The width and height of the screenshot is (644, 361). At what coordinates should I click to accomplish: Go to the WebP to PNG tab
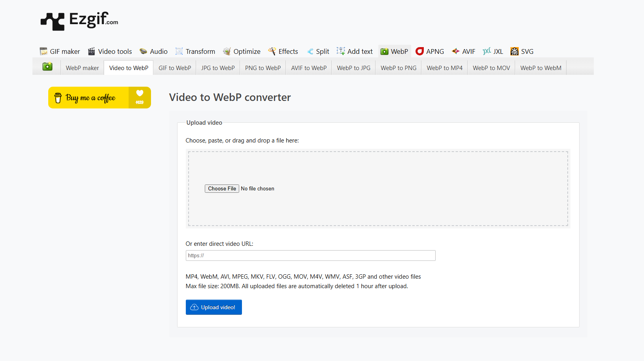pos(398,68)
